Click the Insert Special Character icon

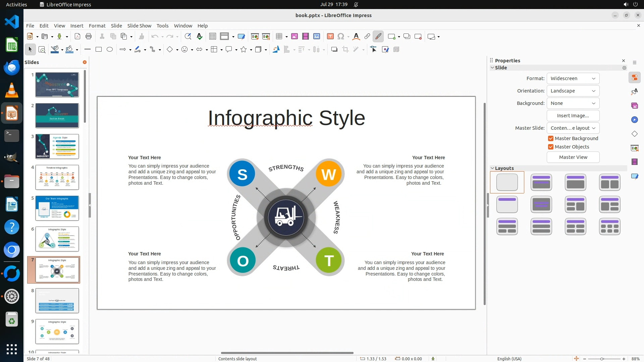tap(341, 37)
